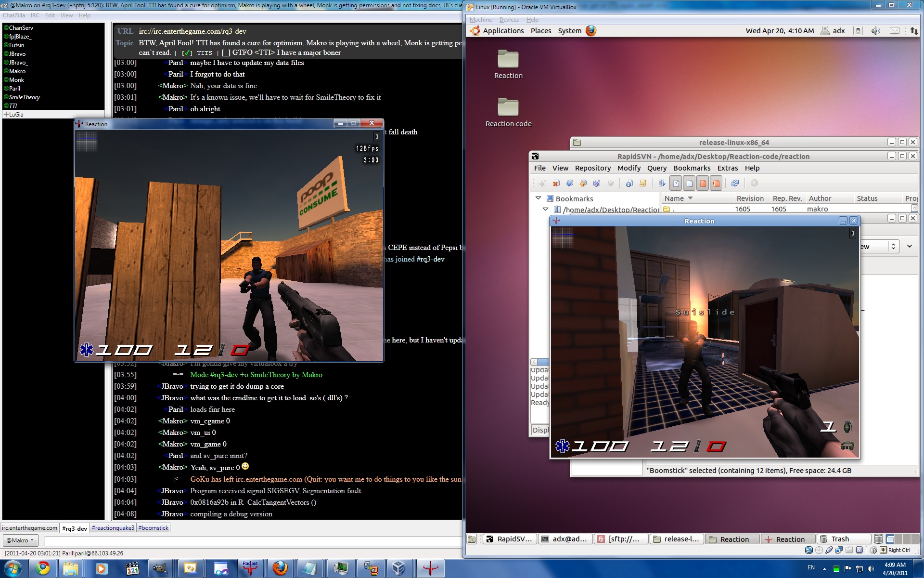
Task: Toggle the show conflicted files button
Action: point(716,183)
